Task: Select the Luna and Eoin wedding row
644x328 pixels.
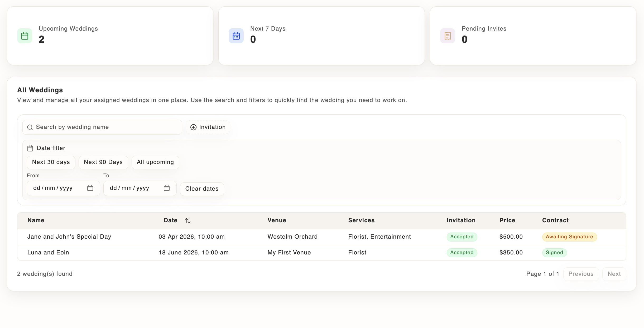Action: pyautogui.click(x=48, y=252)
